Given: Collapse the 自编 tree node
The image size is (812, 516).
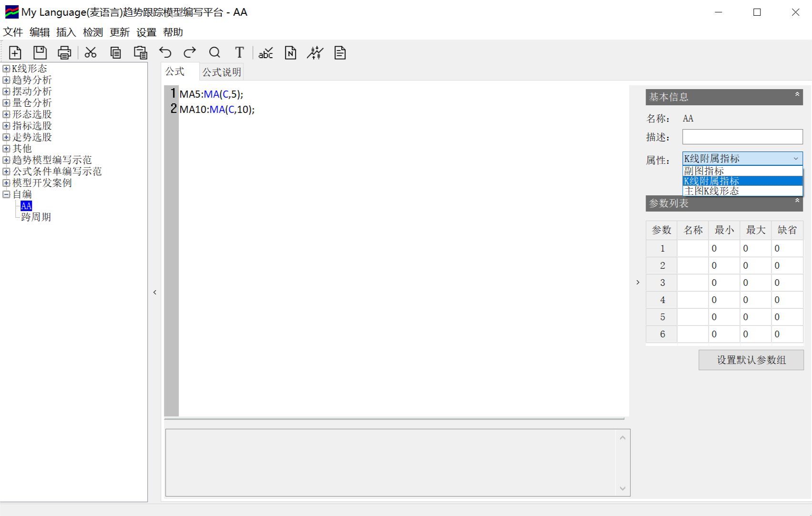Looking at the screenshot, I should 6,194.
